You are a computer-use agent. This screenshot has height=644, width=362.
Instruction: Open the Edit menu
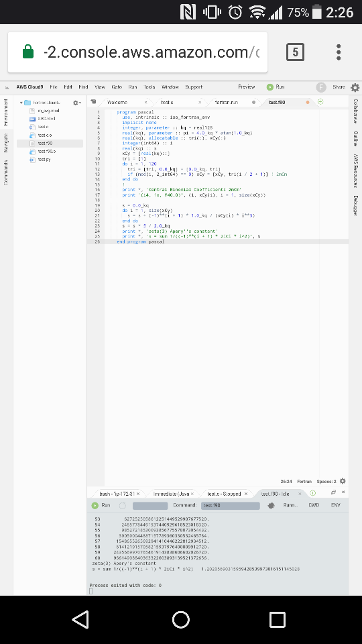(x=68, y=87)
